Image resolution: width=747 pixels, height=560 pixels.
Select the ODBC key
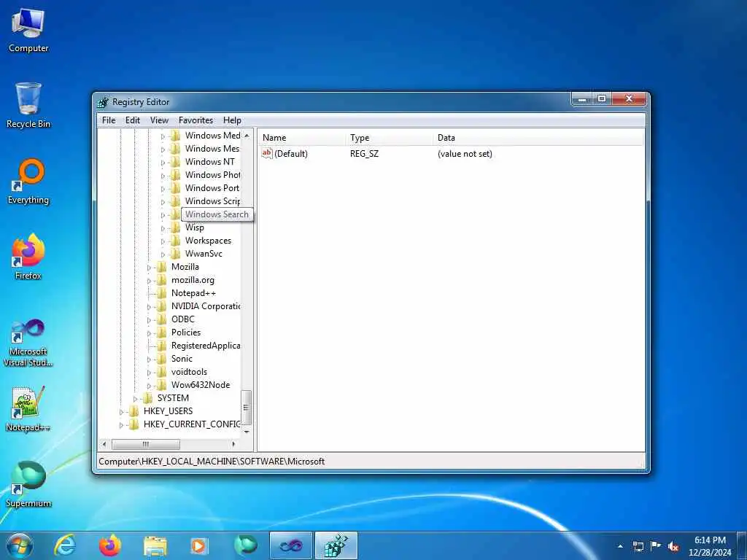click(x=183, y=319)
